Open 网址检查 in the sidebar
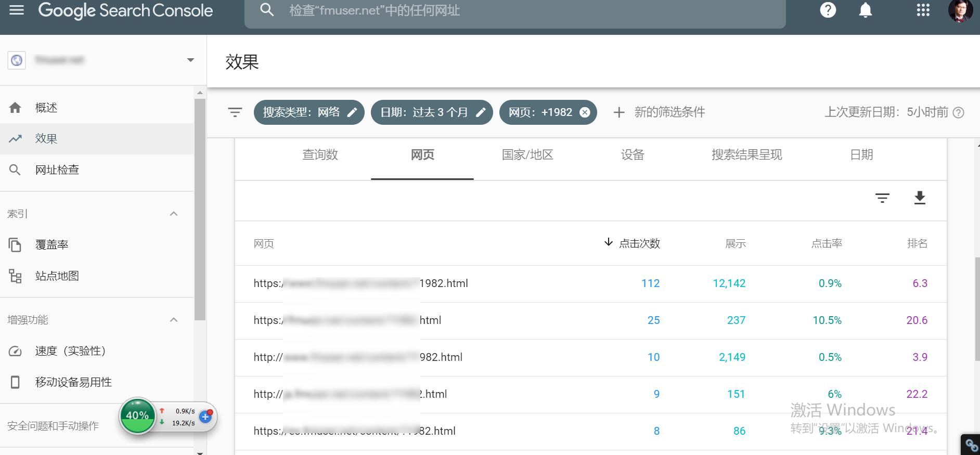This screenshot has height=455, width=980. coord(97,170)
